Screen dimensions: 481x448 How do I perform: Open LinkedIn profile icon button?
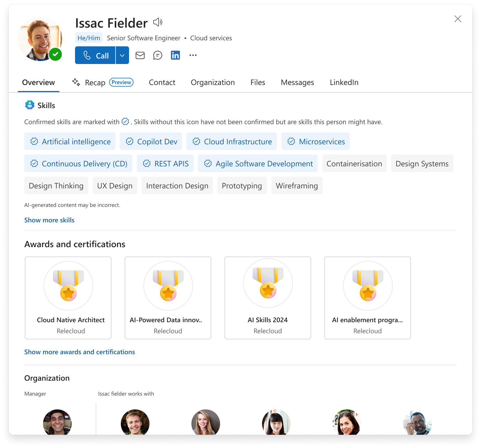point(175,55)
